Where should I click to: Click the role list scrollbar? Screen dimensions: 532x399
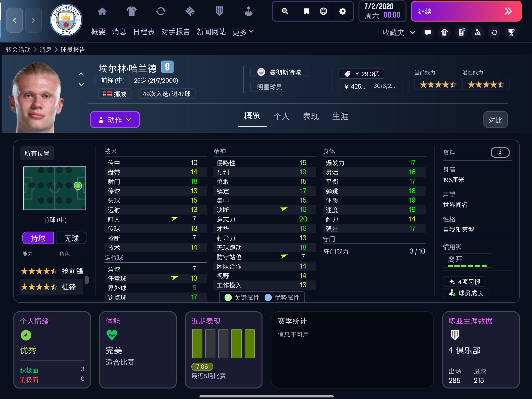[x=87, y=279]
